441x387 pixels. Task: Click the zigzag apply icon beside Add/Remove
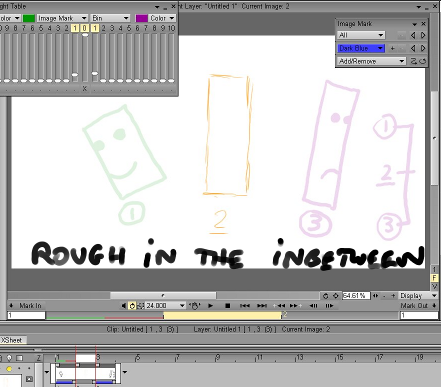coord(413,61)
